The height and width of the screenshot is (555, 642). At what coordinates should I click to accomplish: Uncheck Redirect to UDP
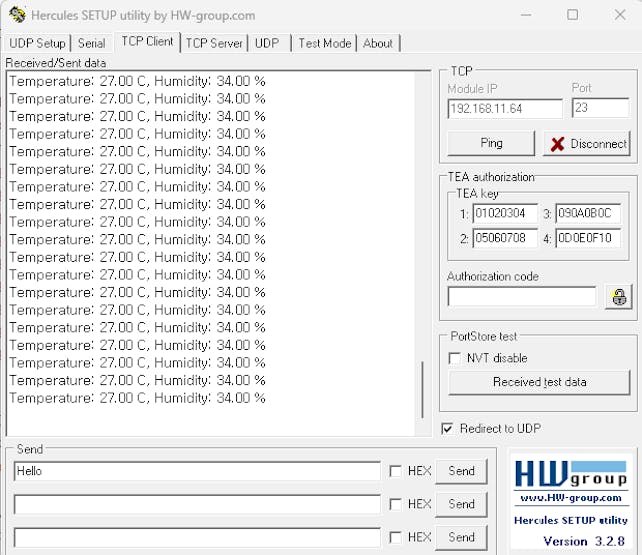447,429
